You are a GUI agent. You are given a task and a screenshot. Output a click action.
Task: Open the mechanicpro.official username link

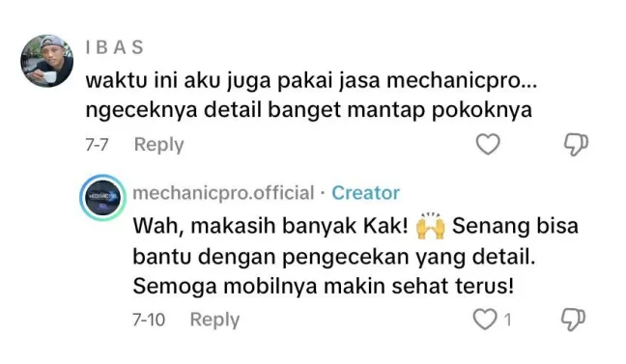pyautogui.click(x=223, y=193)
